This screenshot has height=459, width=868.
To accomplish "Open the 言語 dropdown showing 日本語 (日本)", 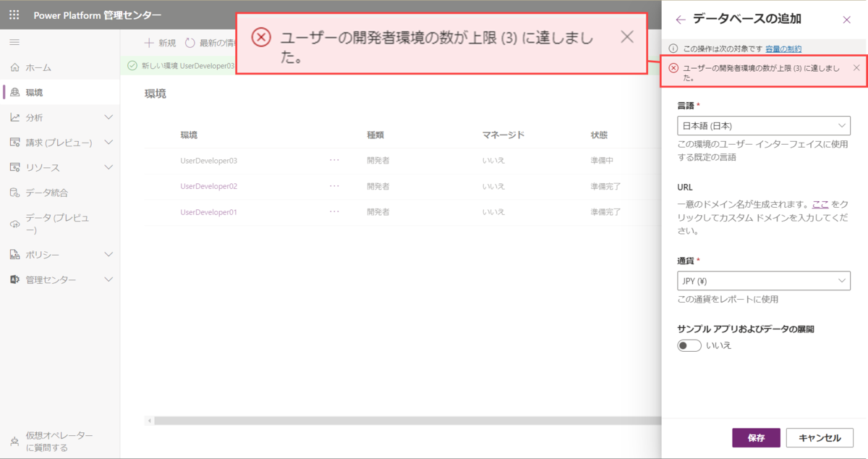I will (763, 125).
